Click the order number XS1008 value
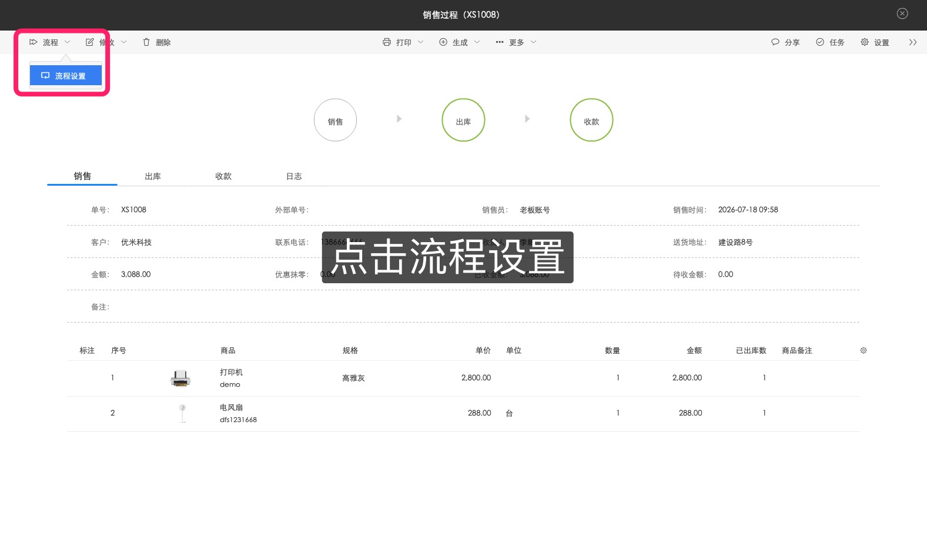 [x=133, y=210]
